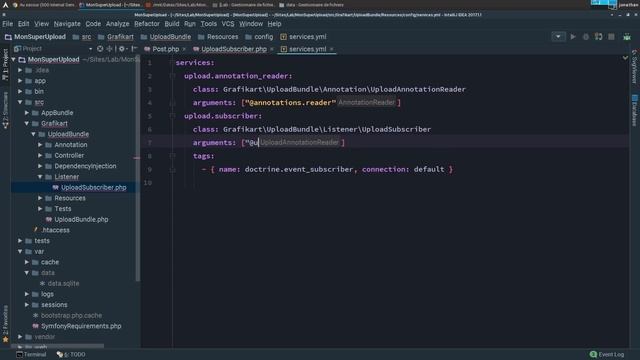640x360 pixels.
Task: Open the Analyze menu
Action: [117, 24]
